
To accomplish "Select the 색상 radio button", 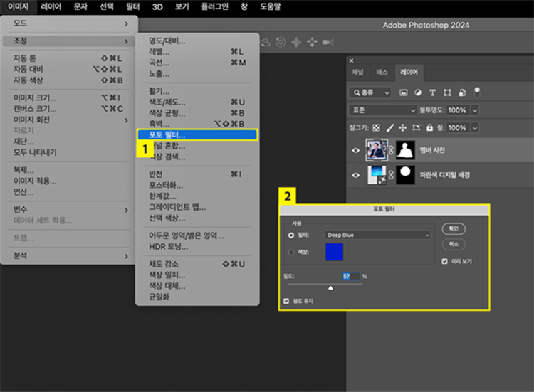I will click(x=290, y=252).
